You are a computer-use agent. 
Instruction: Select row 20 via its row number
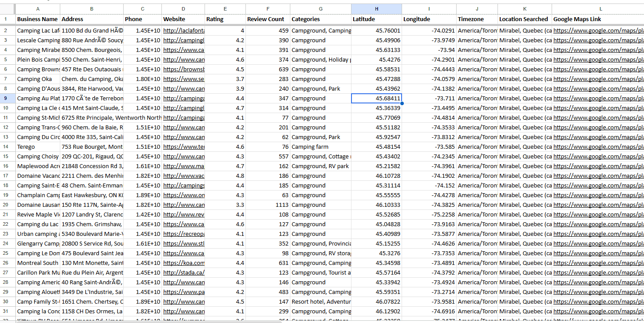tap(6, 205)
